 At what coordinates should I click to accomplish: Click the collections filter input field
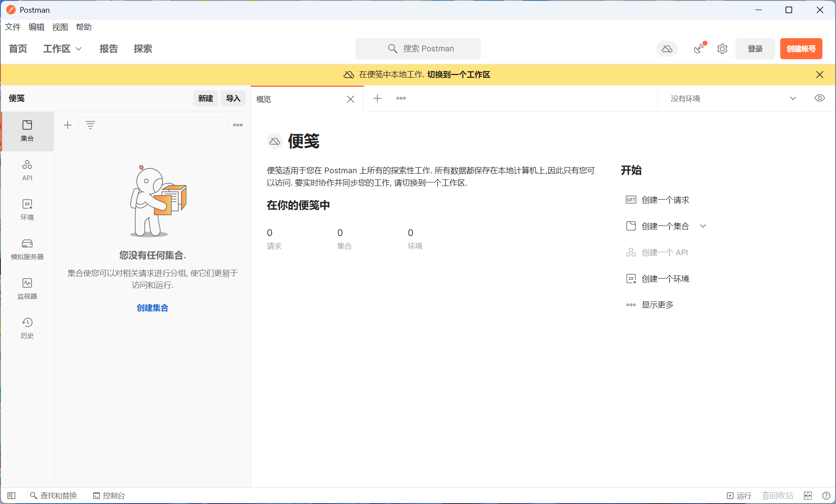click(153, 125)
